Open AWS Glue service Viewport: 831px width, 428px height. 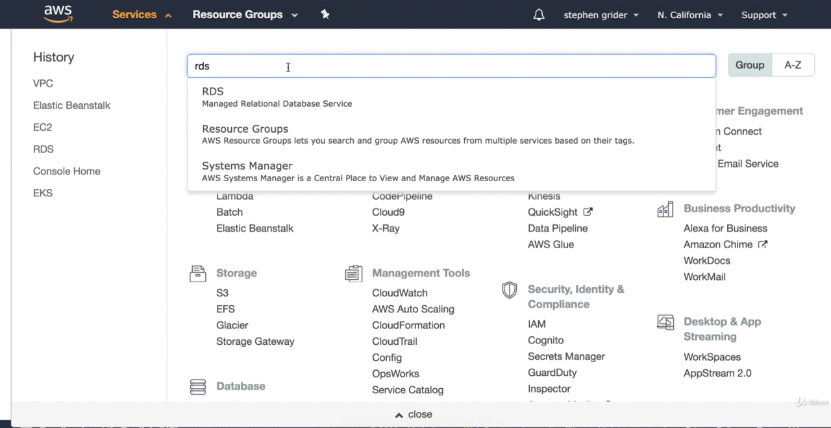coord(551,244)
